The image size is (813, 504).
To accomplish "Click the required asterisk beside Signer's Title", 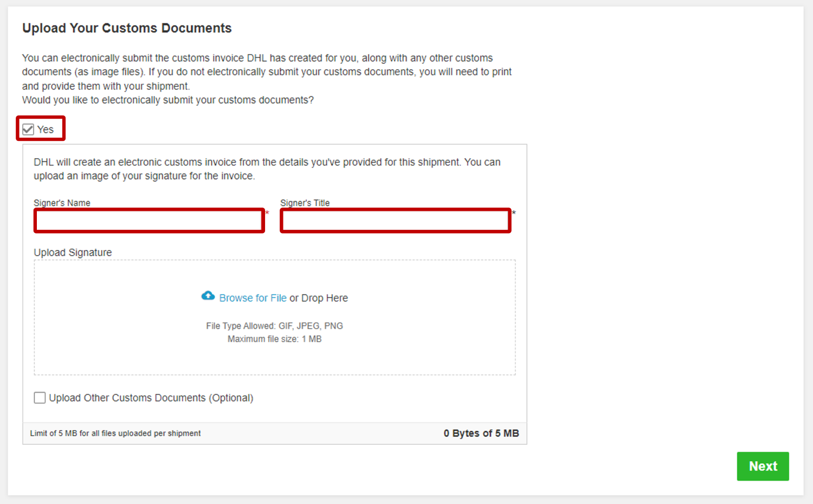I will tap(514, 213).
